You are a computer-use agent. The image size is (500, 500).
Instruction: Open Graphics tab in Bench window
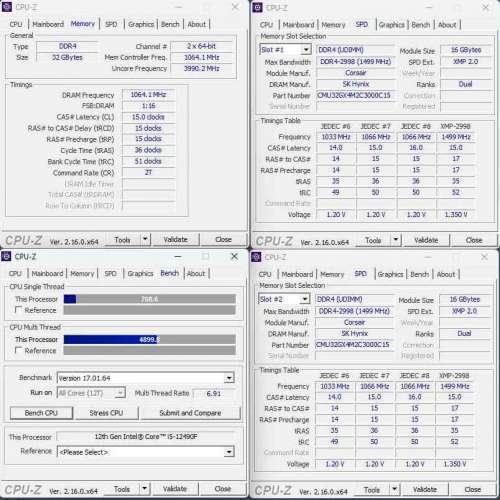(140, 274)
